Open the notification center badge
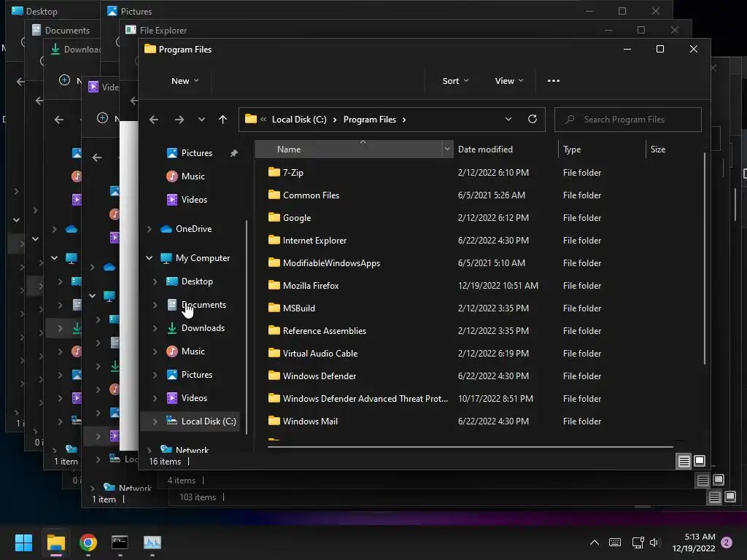Screen dimensions: 747x560 727,542
